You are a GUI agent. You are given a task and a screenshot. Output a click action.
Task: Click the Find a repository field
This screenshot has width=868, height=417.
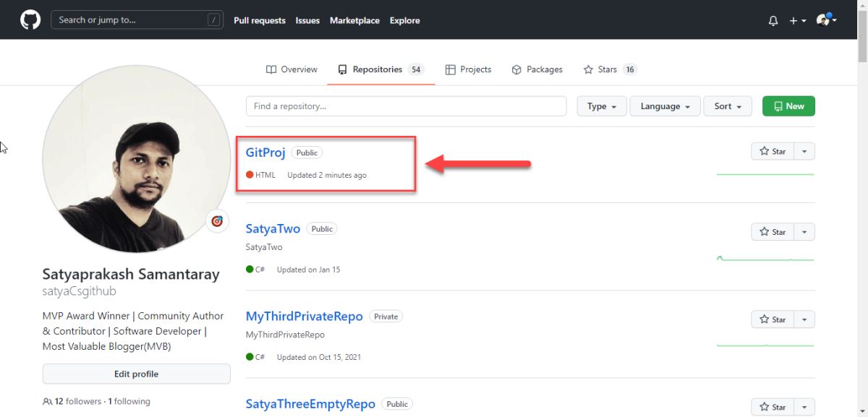click(x=406, y=106)
